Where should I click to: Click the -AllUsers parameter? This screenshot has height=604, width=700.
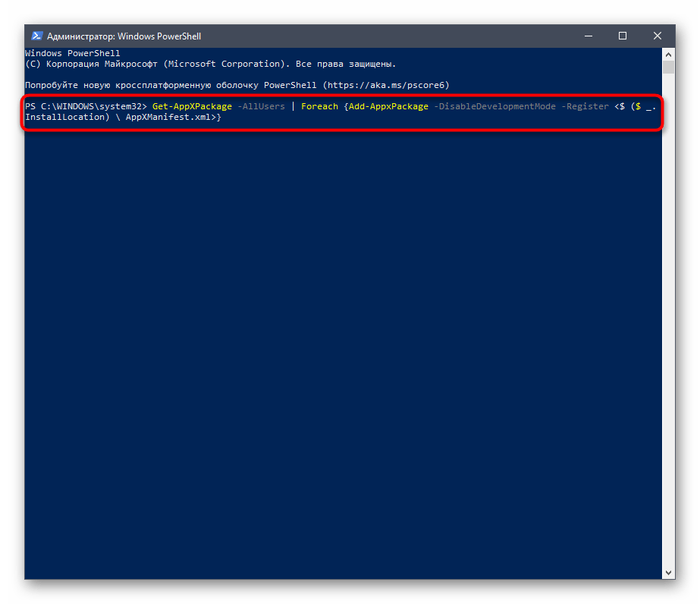point(261,106)
